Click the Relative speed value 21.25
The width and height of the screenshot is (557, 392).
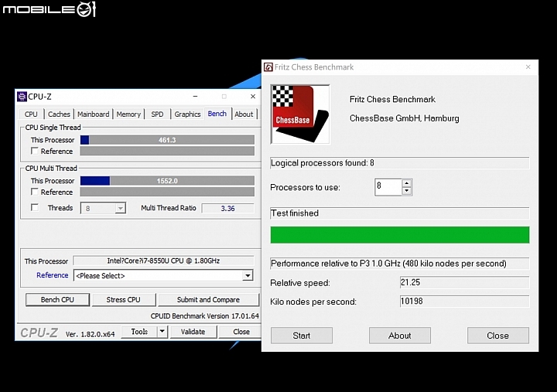click(464, 283)
